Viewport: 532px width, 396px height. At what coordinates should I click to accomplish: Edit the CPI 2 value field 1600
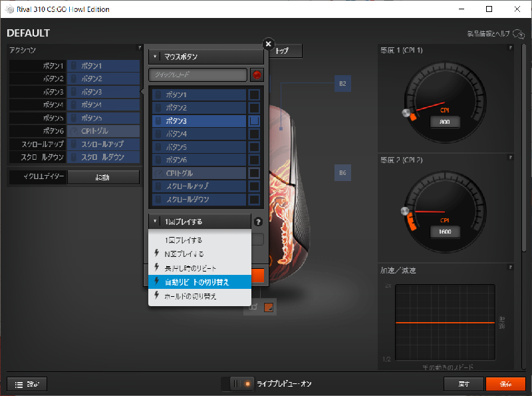point(445,232)
